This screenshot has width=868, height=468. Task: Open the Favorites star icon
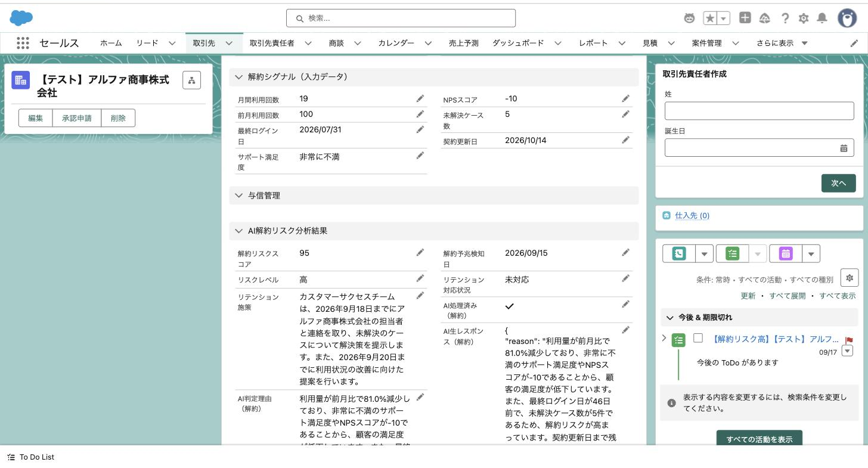click(710, 18)
